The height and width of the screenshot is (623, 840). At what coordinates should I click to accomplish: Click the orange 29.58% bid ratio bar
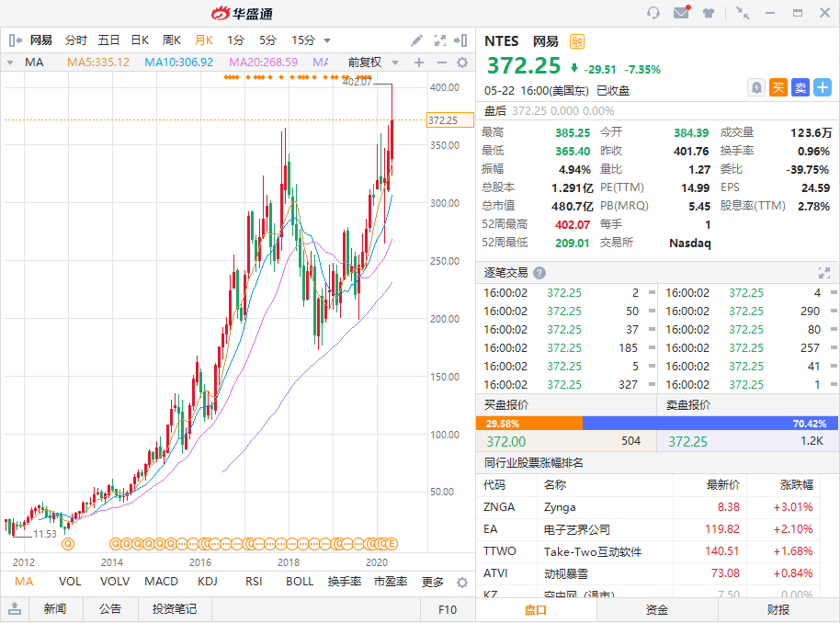pos(529,424)
